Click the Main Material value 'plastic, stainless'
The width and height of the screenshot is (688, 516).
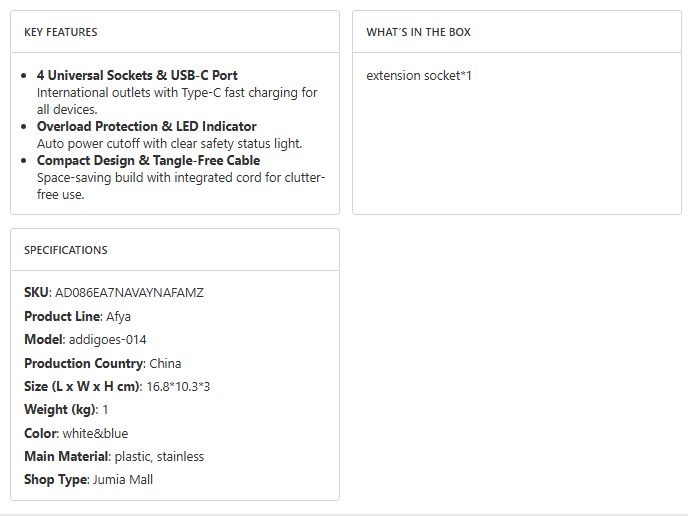[159, 457]
